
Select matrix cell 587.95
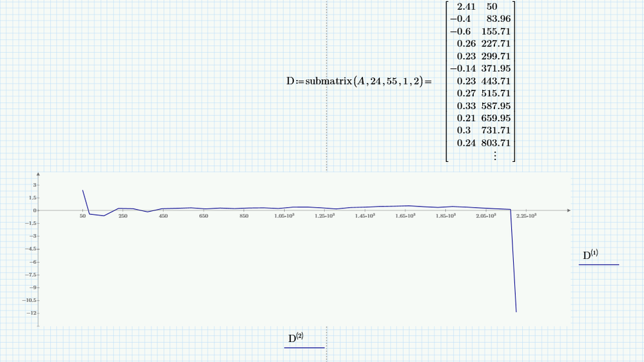tap(496, 106)
